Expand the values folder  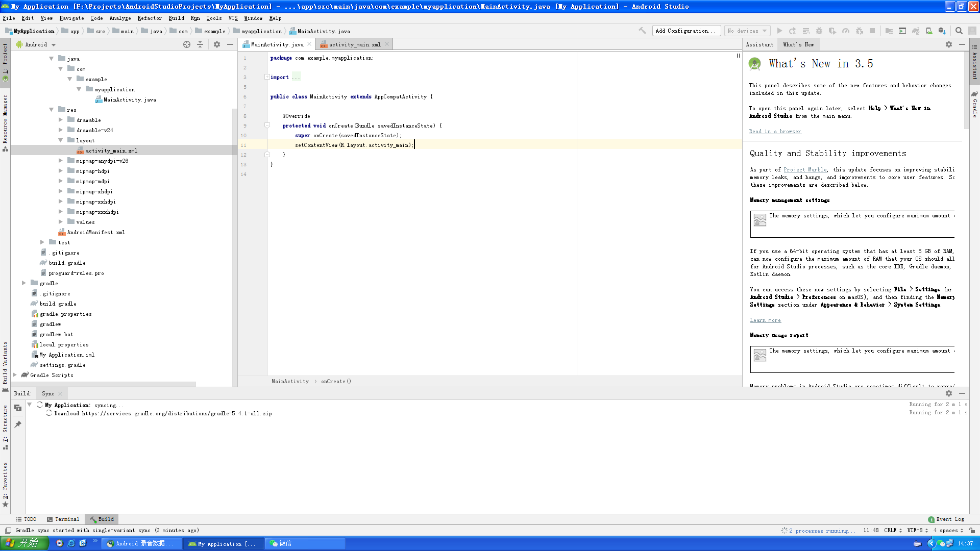[61, 222]
